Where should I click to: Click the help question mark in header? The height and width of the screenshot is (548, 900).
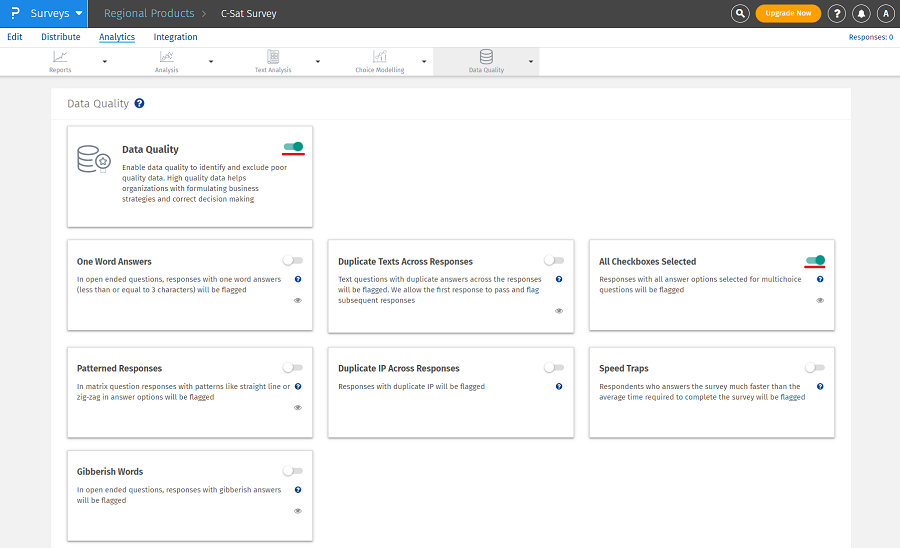click(837, 14)
